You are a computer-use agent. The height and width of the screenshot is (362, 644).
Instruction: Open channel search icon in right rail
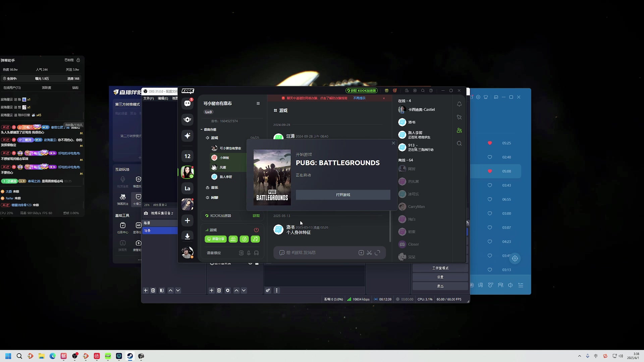coord(459,143)
